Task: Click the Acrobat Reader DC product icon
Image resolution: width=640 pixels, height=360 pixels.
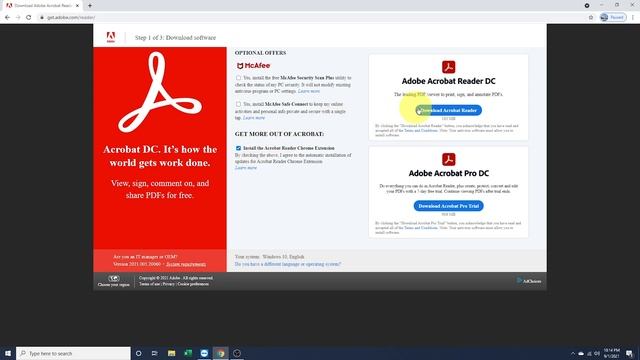Action: coord(448,67)
